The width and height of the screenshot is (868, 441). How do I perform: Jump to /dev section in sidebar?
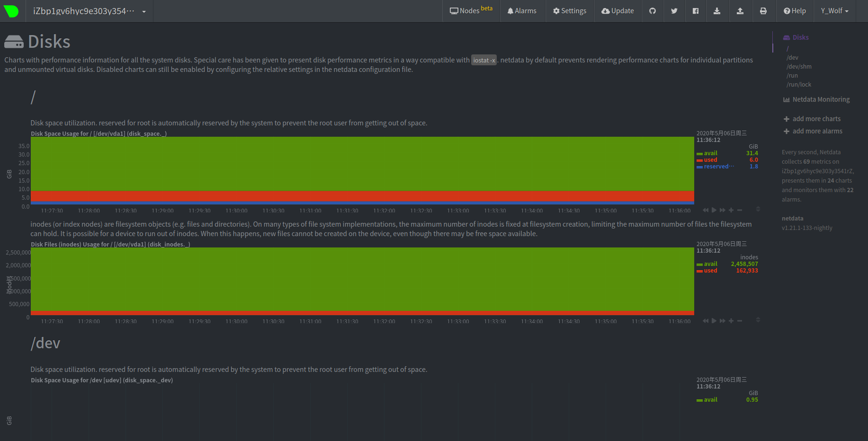pos(792,58)
